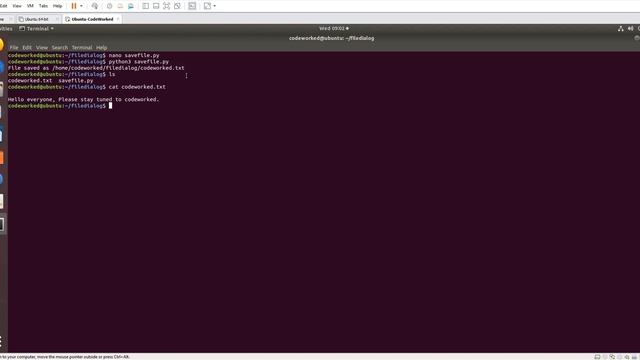Viewport: 640px width, 360px height.
Task: Click 'savefile.py' in the ls output
Action: [76, 80]
